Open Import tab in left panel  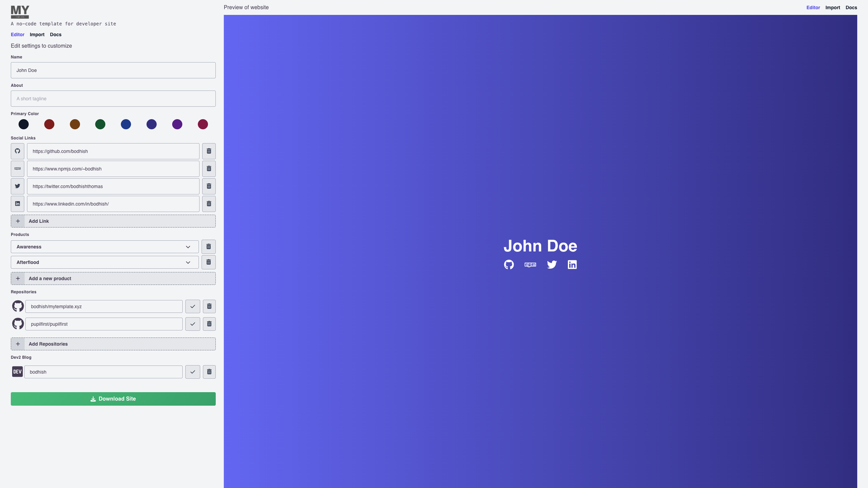(x=37, y=35)
